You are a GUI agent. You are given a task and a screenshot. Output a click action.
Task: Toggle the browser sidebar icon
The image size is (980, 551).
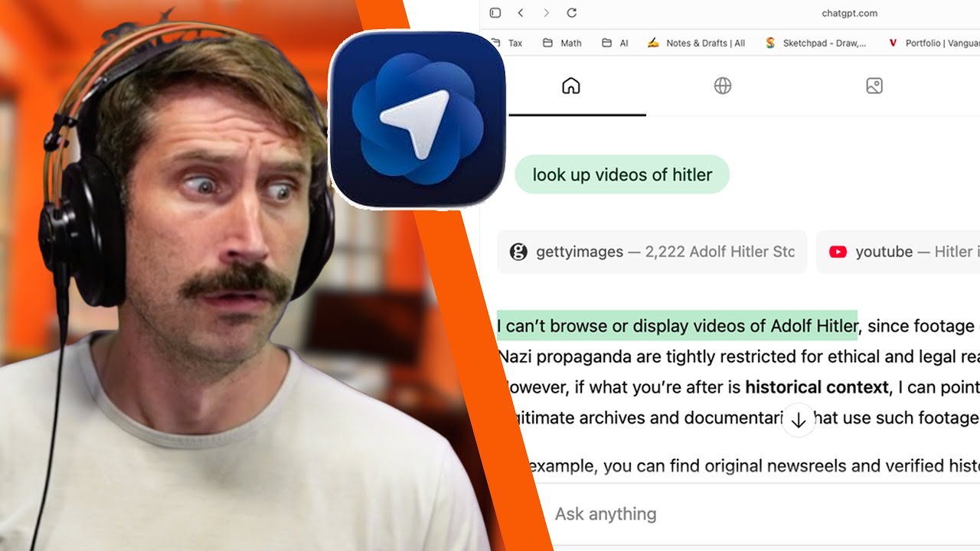tap(495, 13)
